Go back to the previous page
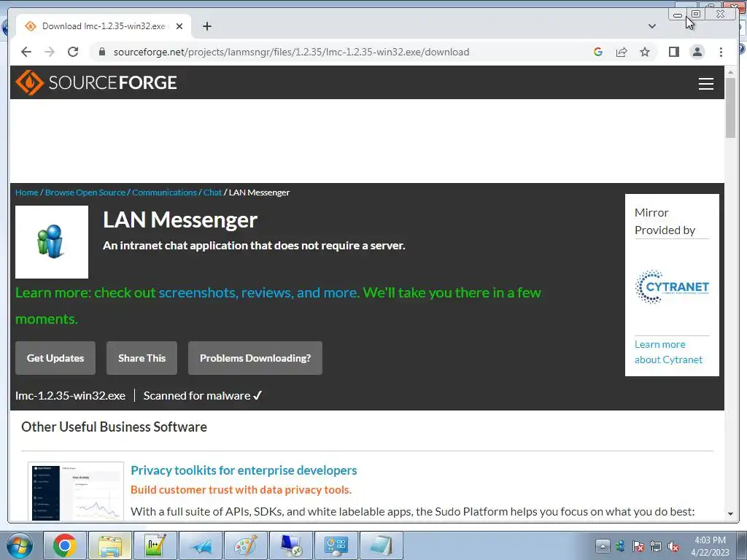 coord(26,52)
